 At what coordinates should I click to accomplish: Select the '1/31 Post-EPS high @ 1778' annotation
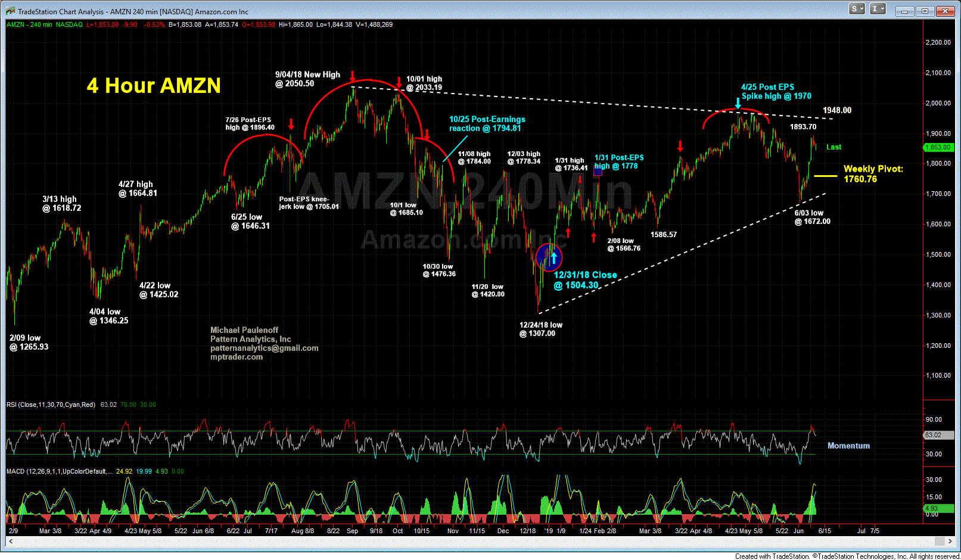click(619, 162)
